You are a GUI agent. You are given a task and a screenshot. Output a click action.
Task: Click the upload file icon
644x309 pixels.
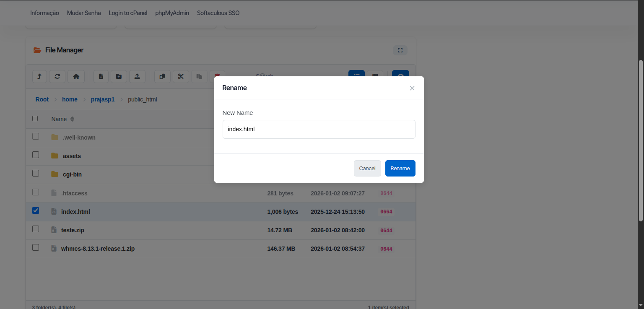[137, 76]
